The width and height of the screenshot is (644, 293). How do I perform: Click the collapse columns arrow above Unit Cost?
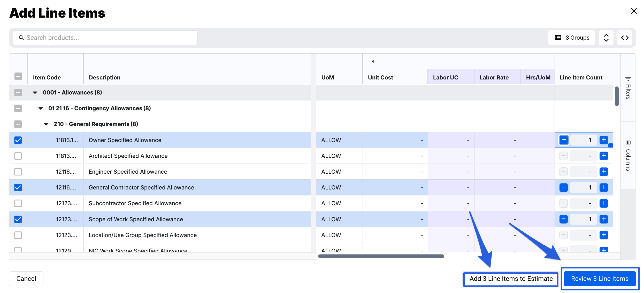(373, 61)
